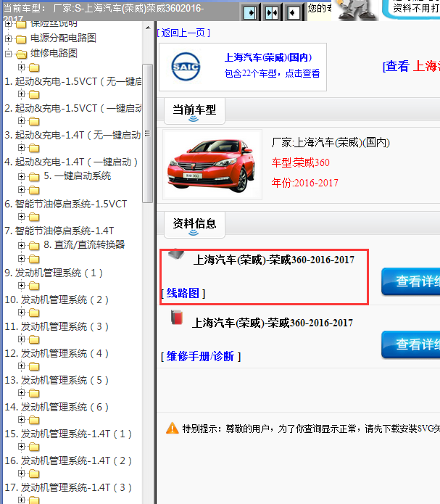
Task: Click the gray book icon beside 线路图 entry
Action: 176,254
